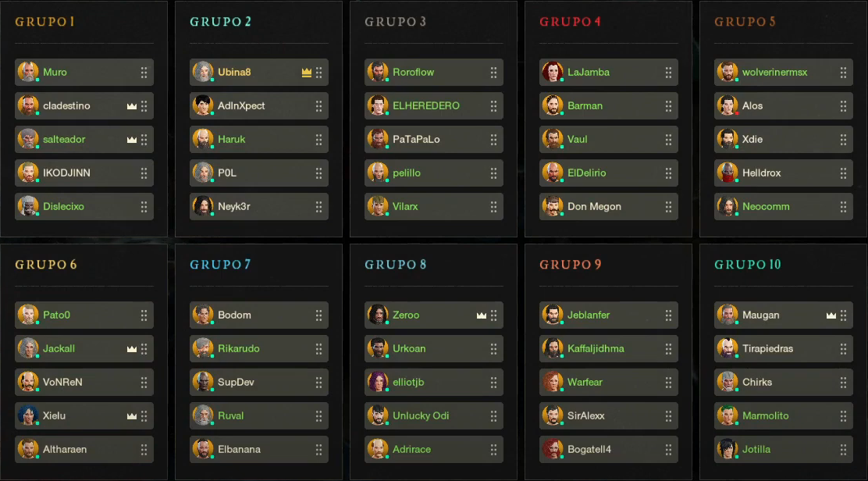
Task: Click the drag handle on Roroflow's row
Action: pyautogui.click(x=493, y=73)
